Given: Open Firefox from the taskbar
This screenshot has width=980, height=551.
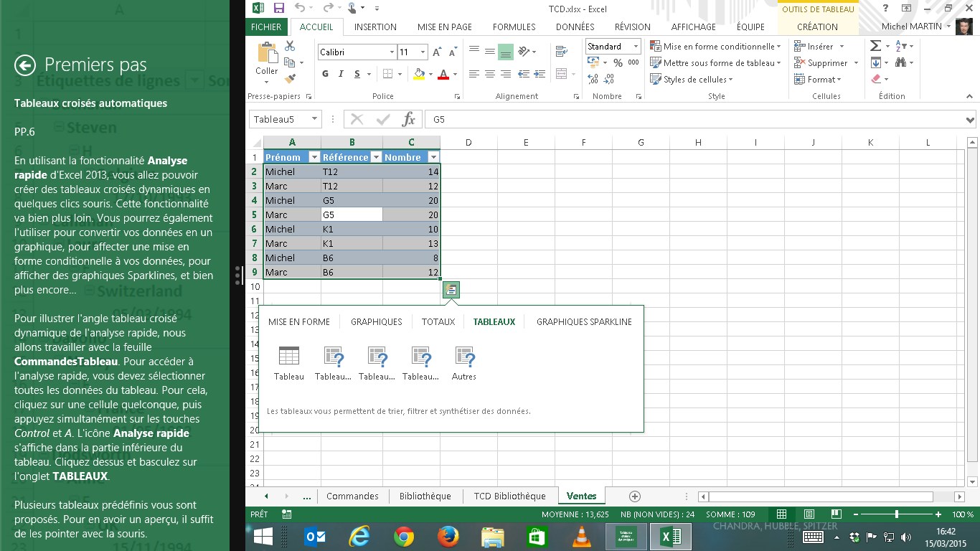Looking at the screenshot, I should 448,537.
